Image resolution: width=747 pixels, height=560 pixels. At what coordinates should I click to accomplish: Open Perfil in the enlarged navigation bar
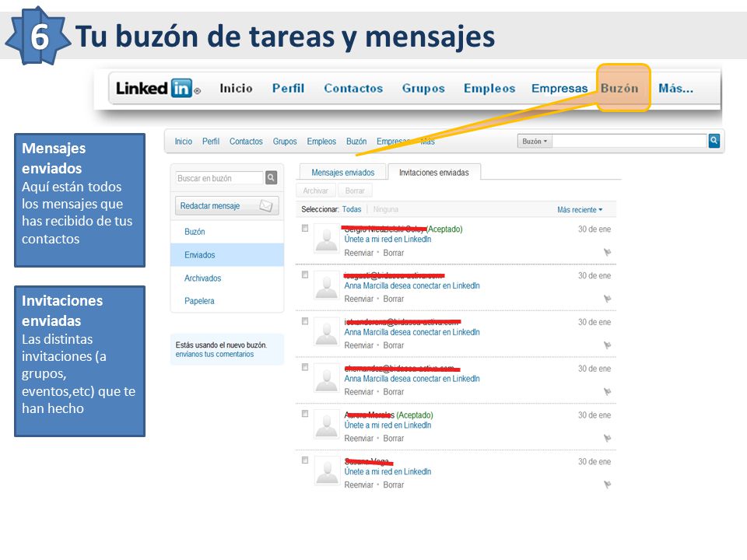pyautogui.click(x=288, y=88)
